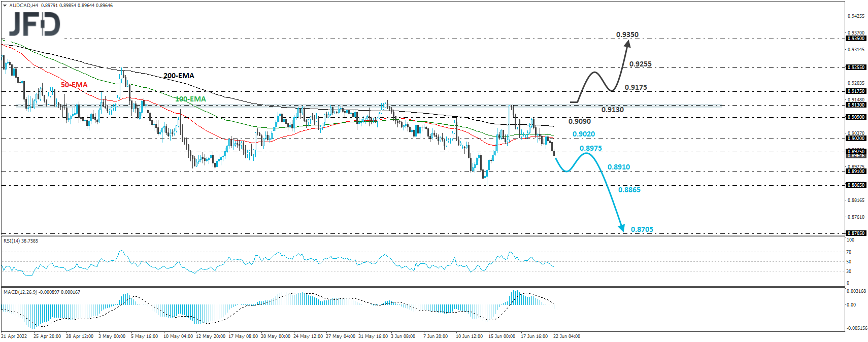The width and height of the screenshot is (868, 342).
Task: Click the 0.93500 price tag on axis
Action: [856, 39]
